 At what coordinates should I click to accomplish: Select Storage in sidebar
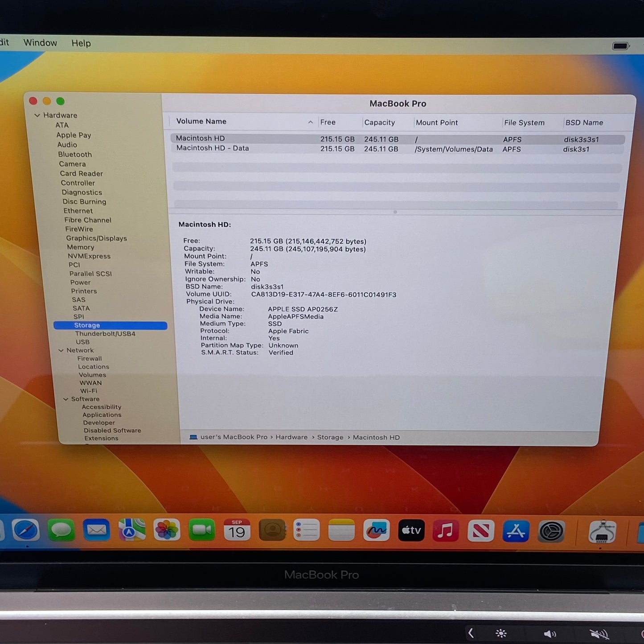point(110,325)
